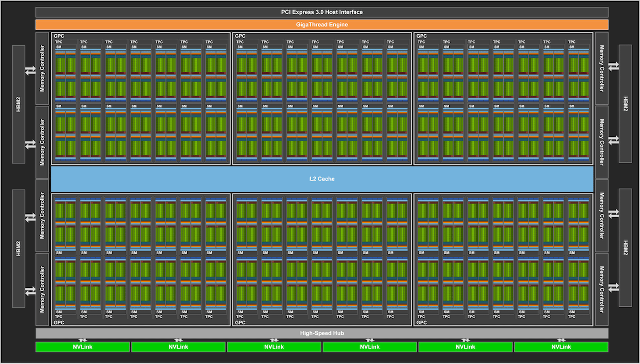Select the gray High-Speed Hub bar
Screen dimensions: 640x364
(322, 333)
